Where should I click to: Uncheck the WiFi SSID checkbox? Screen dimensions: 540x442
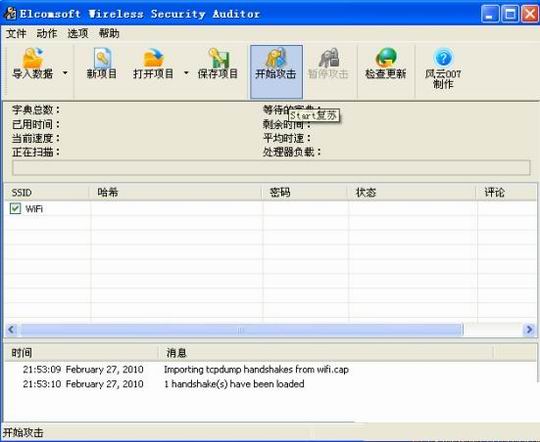point(15,208)
